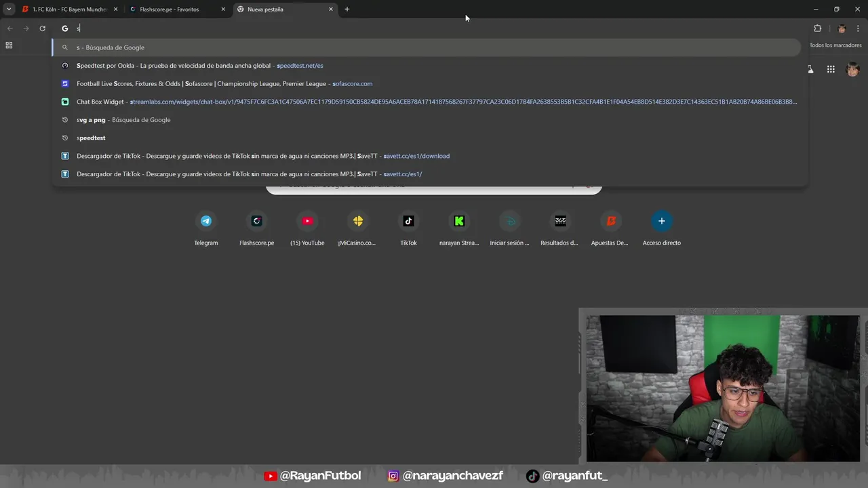Image resolution: width=868 pixels, height=488 pixels.
Task: Select the 's - Búsqueda de Google' suggestion
Action: (427, 47)
